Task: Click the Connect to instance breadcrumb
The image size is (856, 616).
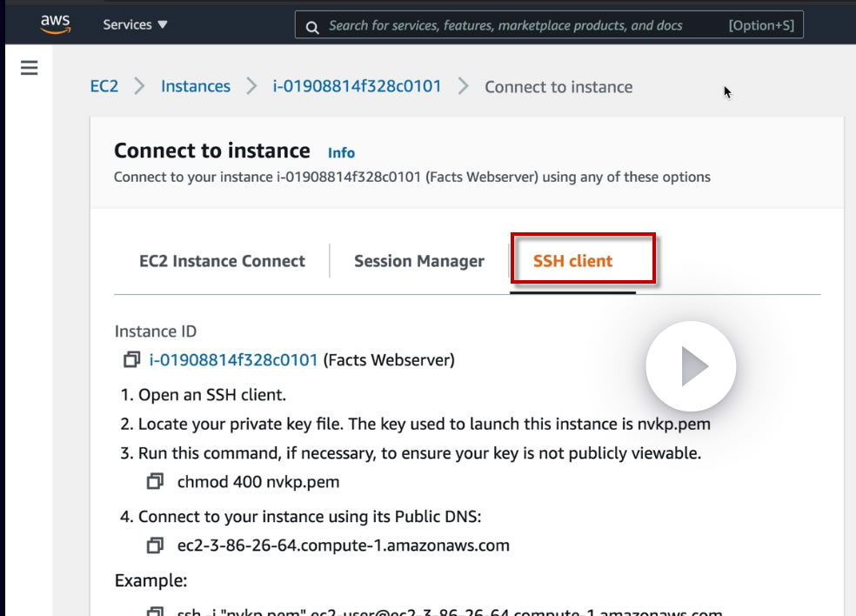Action: tap(558, 87)
